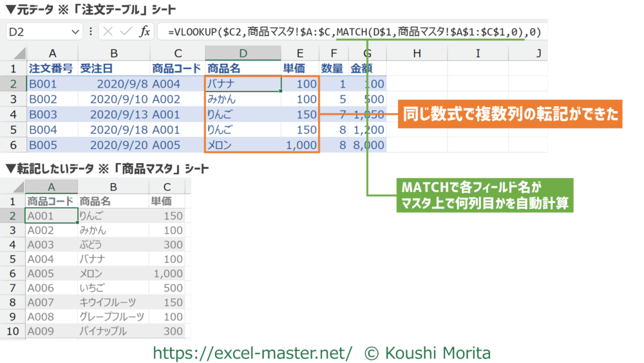Select column D header in order table
Screen dimensions: 644x363
point(243,53)
